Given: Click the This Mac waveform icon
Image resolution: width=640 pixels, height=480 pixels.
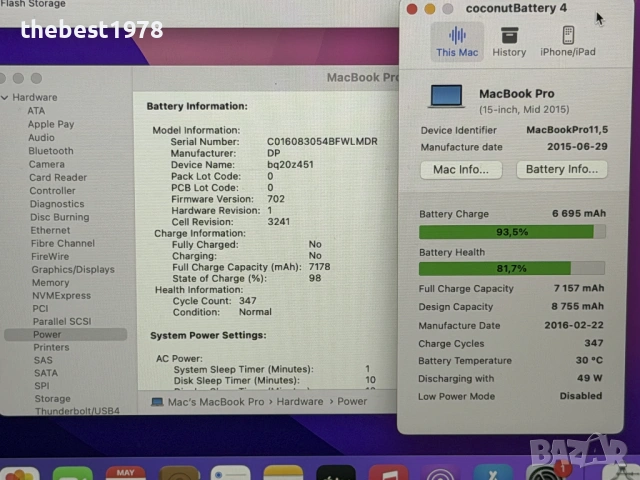Looking at the screenshot, I should [x=457, y=35].
